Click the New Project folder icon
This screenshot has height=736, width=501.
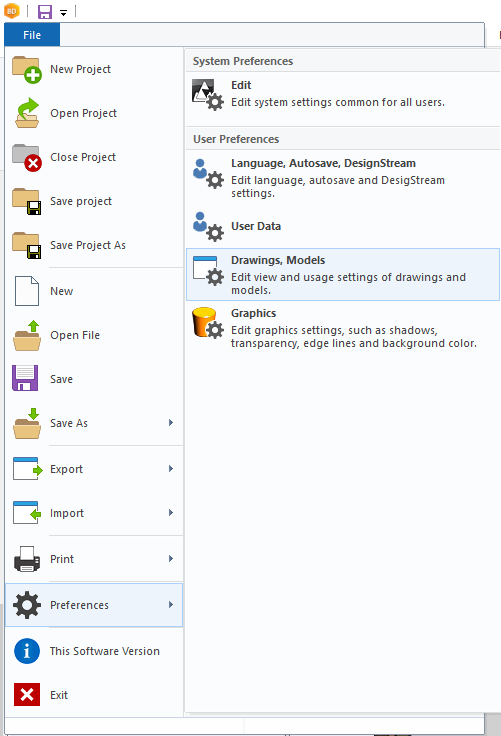tap(27, 69)
